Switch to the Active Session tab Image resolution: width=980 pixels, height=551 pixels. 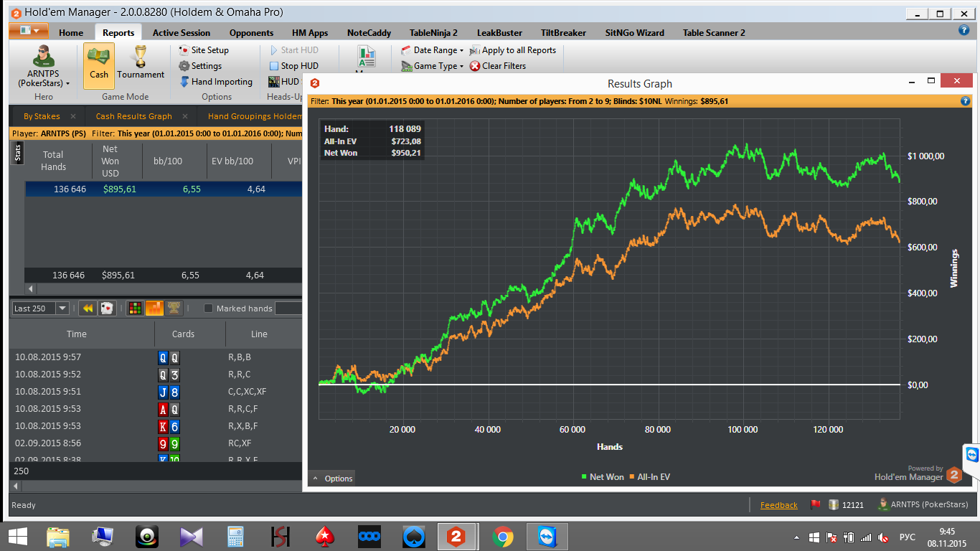(x=182, y=32)
